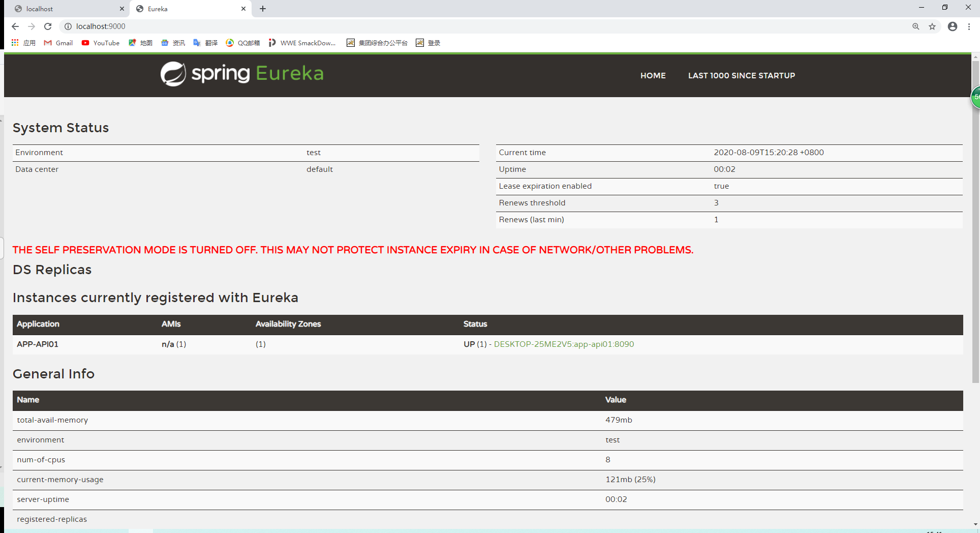This screenshot has width=980, height=533.
Task: Open the zoom magnifier icon
Action: [916, 26]
